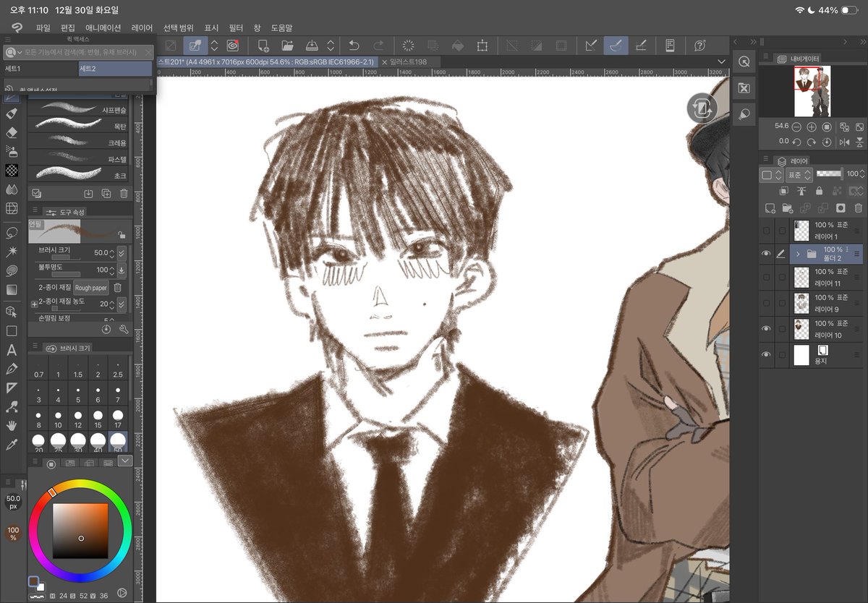Open file using the folder icon
868x603 pixels.
click(x=288, y=46)
